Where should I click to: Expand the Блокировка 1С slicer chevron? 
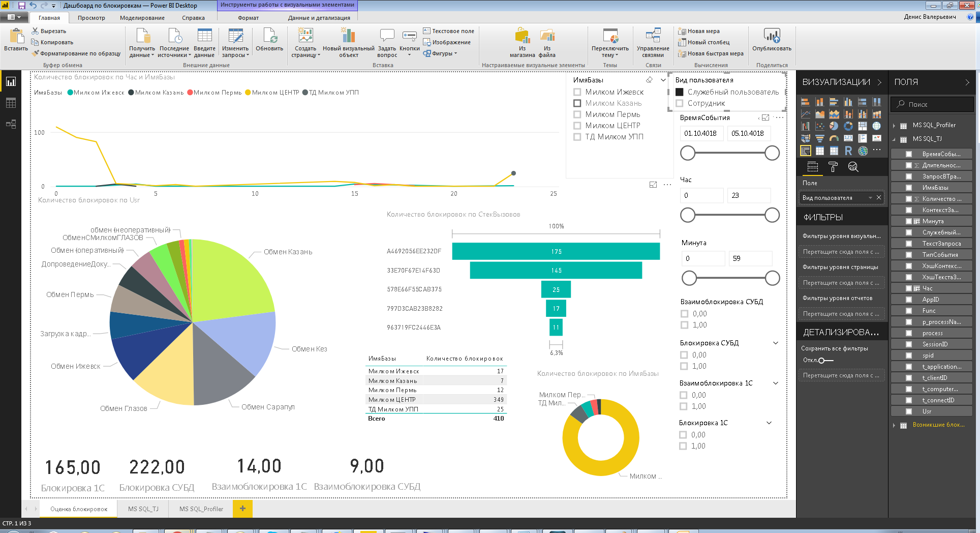(x=769, y=423)
